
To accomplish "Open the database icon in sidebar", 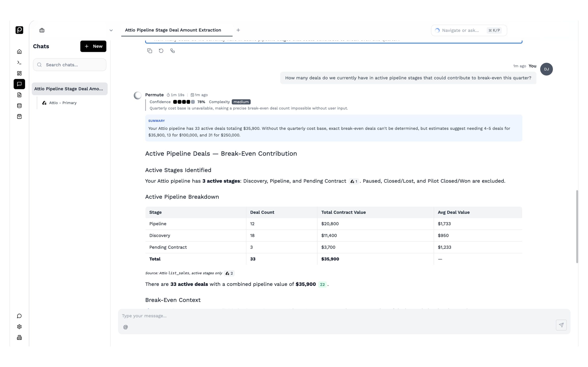I will [19, 106].
